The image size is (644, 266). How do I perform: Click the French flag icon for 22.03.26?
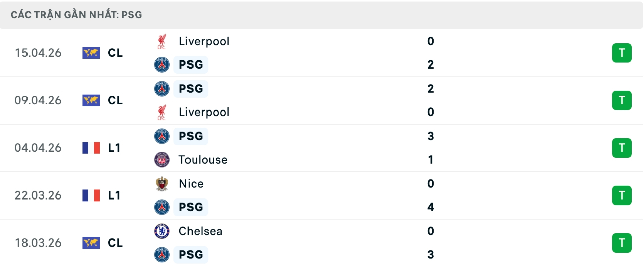[91, 195]
